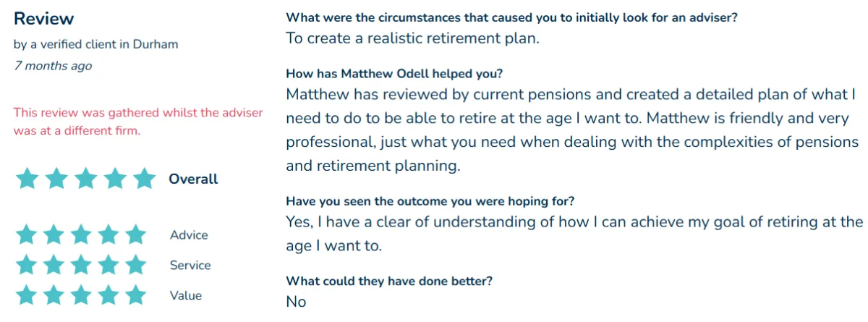The height and width of the screenshot is (322, 868).
Task: Click the Overall rating label
Action: coord(193,179)
